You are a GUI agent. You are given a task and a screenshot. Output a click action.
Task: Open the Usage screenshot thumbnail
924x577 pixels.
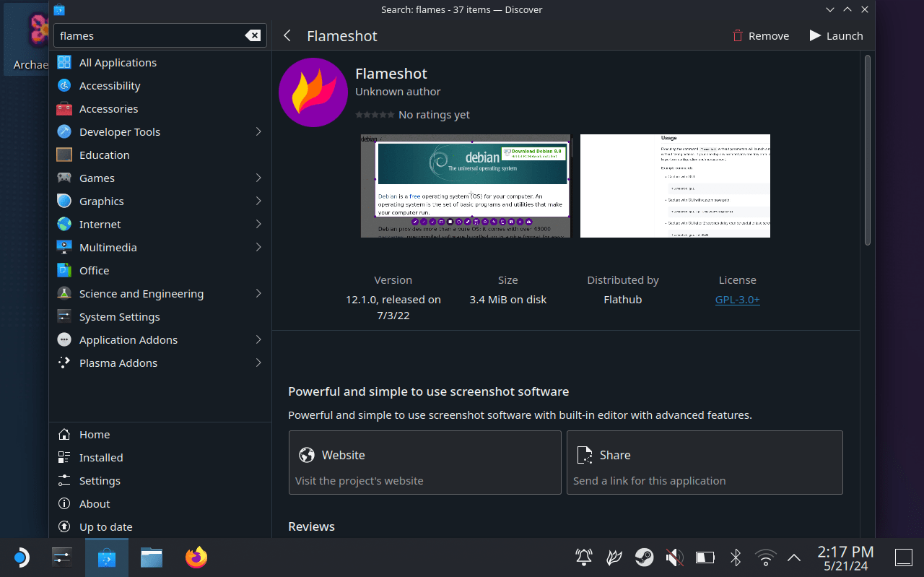[x=675, y=186]
